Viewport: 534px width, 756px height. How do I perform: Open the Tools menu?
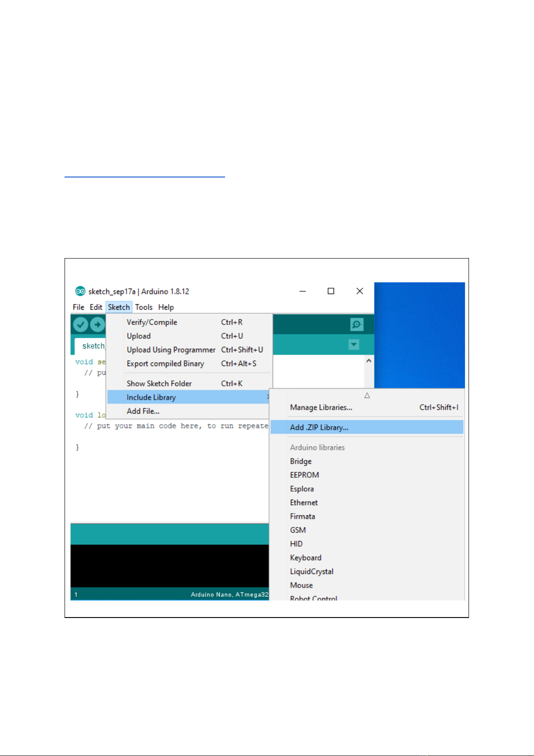pos(144,307)
